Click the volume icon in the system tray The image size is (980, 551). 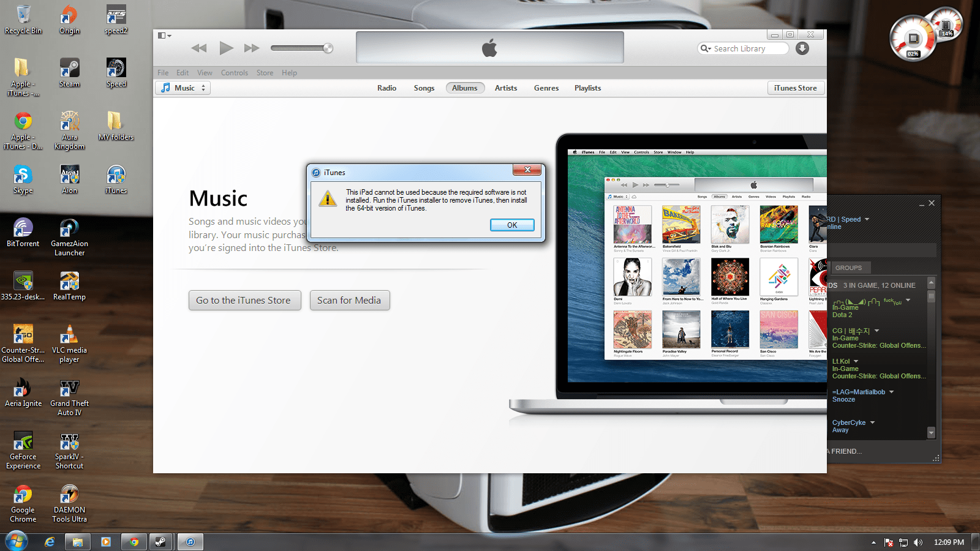918,541
